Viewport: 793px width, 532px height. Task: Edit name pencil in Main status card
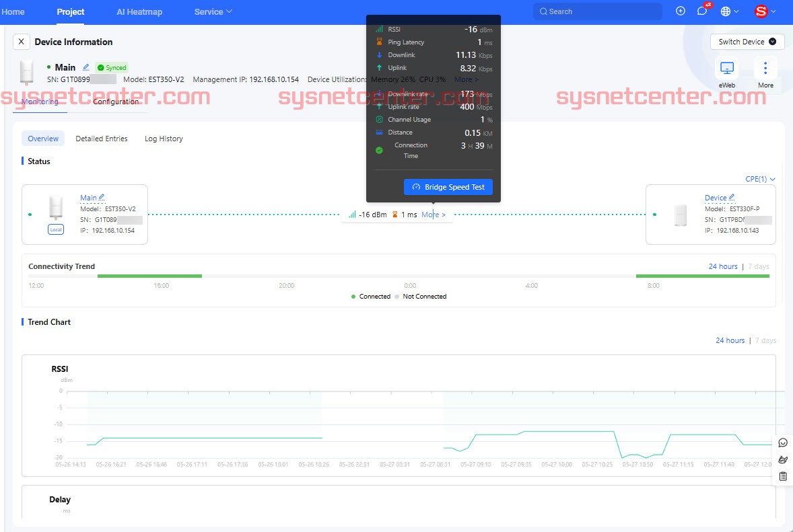click(102, 198)
